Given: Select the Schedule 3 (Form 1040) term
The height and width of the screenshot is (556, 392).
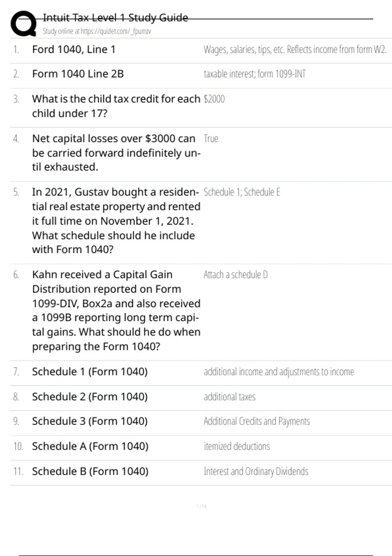Looking at the screenshot, I should tap(90, 422).
